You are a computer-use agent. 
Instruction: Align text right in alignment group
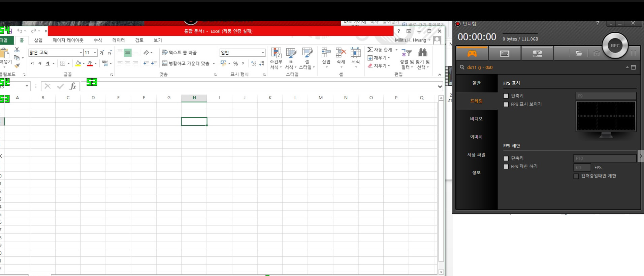(x=135, y=63)
